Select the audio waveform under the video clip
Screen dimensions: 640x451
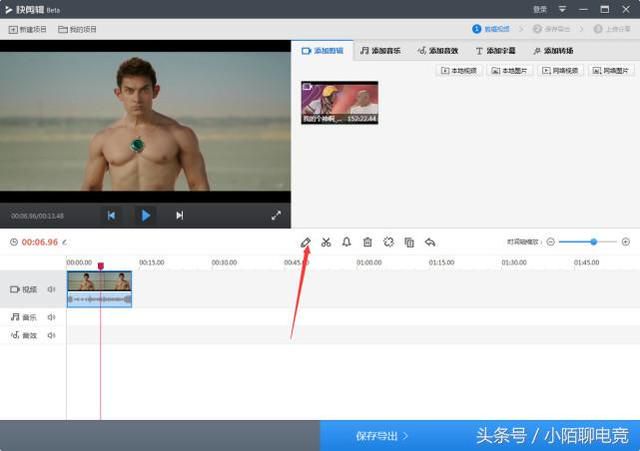(99, 300)
